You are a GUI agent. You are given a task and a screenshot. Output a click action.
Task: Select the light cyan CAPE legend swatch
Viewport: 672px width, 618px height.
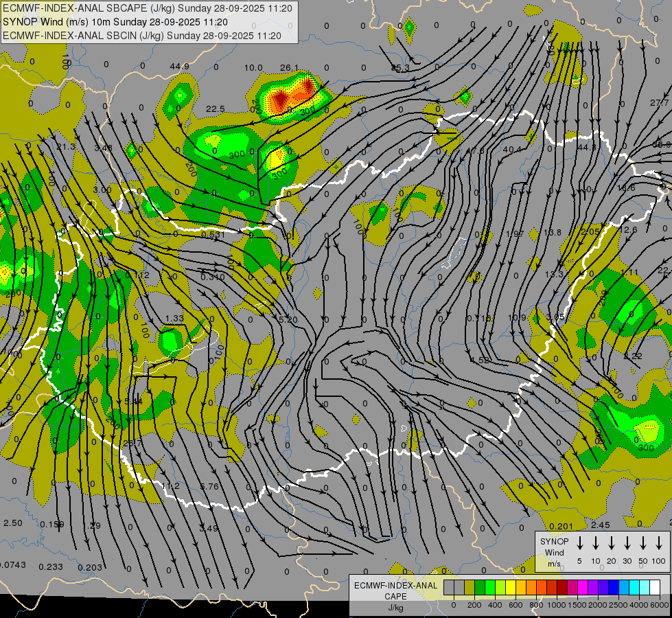644,588
